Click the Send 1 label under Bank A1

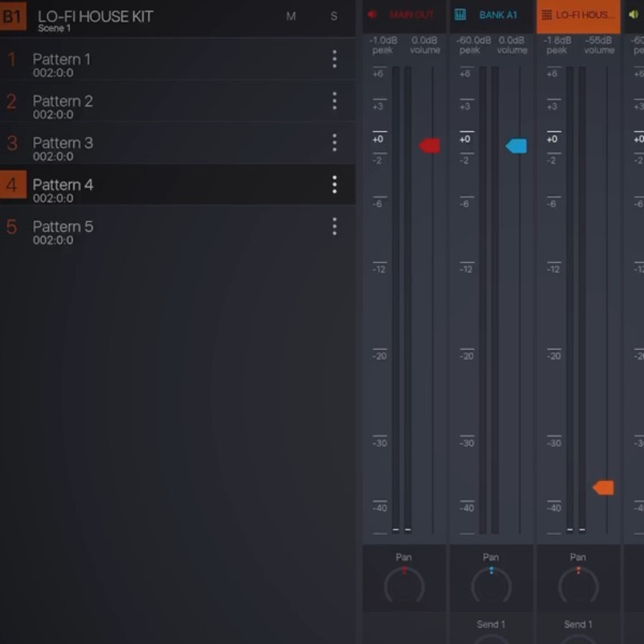491,624
